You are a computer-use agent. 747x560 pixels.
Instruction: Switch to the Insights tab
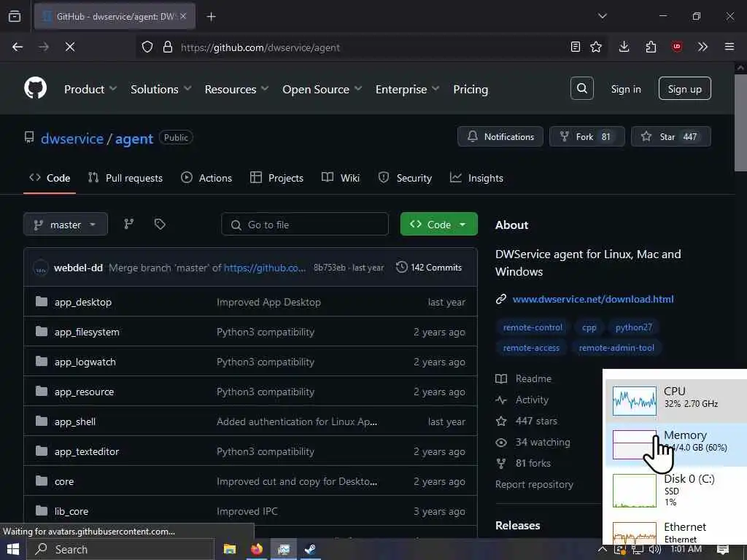coord(476,178)
